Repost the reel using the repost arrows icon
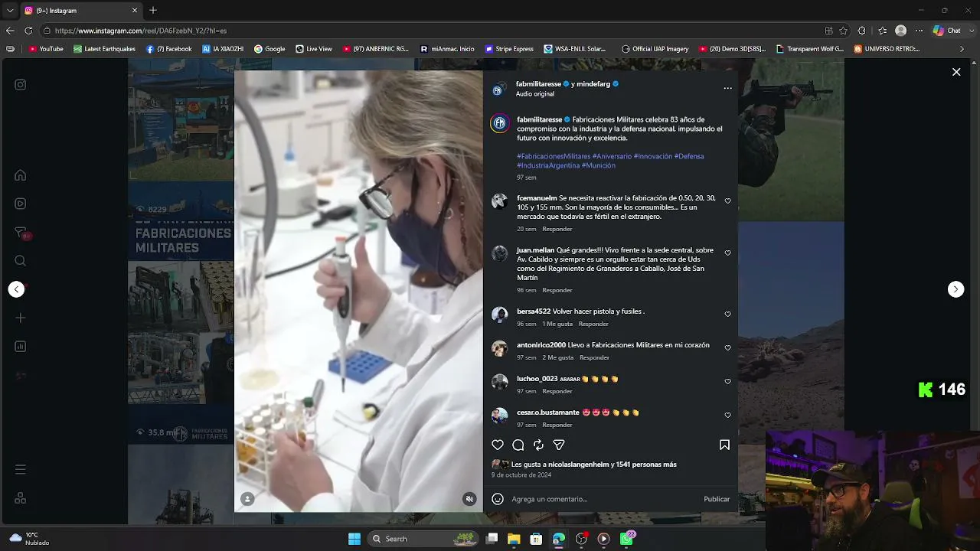 [x=538, y=445]
